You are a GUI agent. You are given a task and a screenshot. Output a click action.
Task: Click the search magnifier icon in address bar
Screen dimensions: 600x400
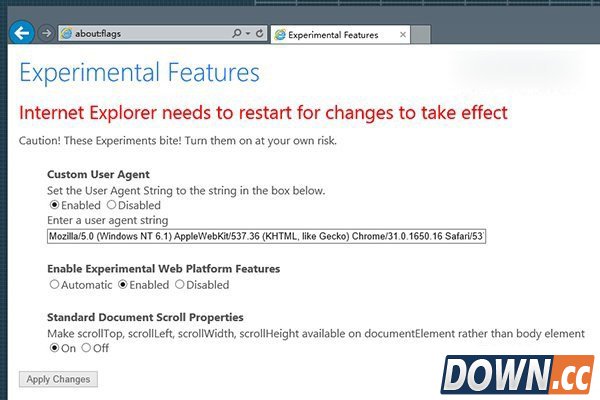pos(236,33)
